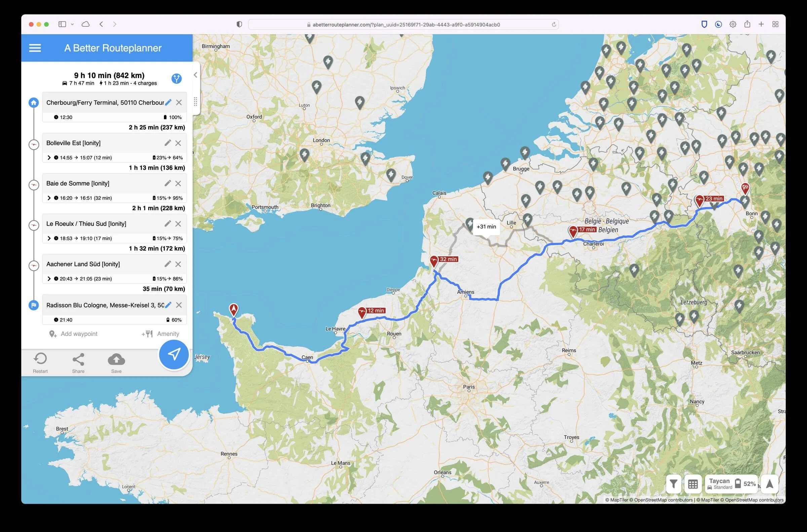Click the Radisson Blu Cologne address field
The image size is (807, 532).
[105, 305]
